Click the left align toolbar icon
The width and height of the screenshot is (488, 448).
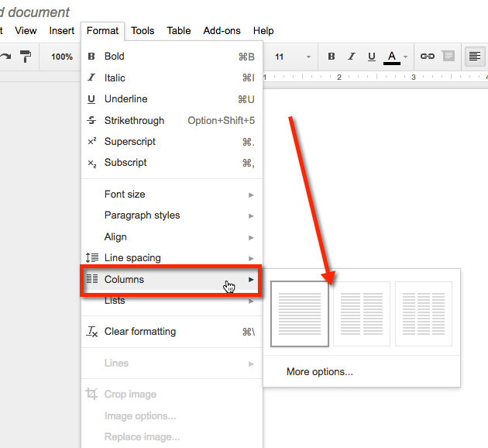pyautogui.click(x=475, y=57)
